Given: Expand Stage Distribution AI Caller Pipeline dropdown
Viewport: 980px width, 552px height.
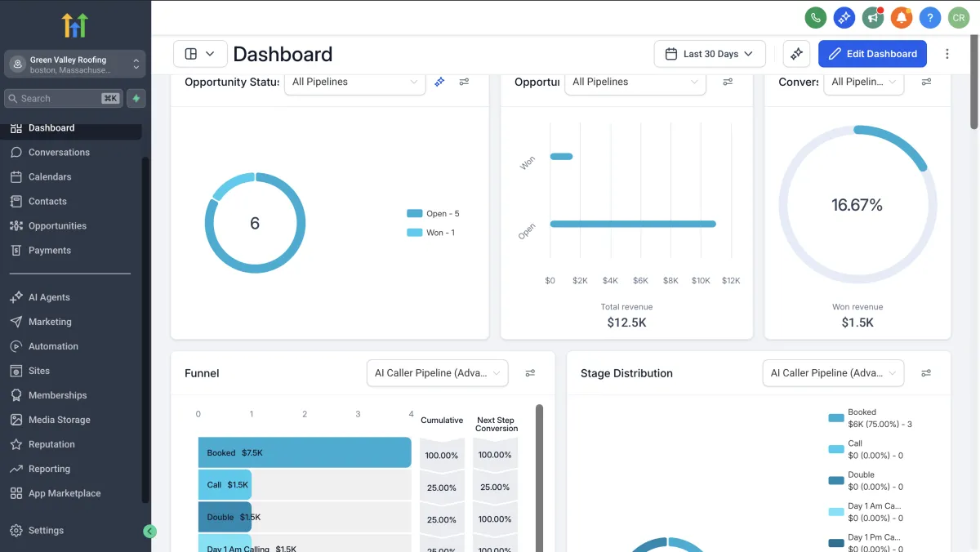Looking at the screenshot, I should pyautogui.click(x=833, y=373).
